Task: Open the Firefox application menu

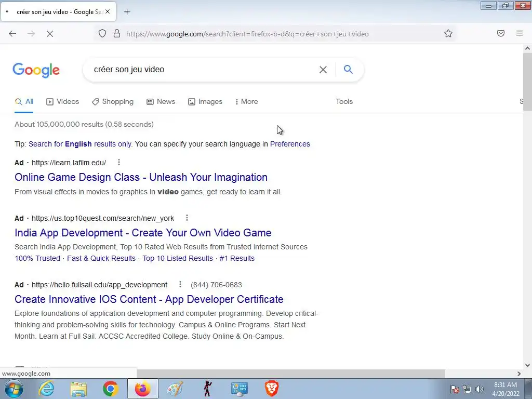Action: (519, 33)
